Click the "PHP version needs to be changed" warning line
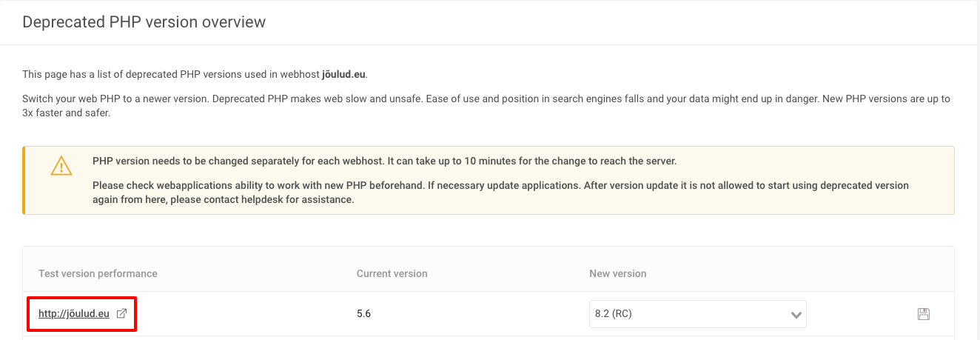Viewport: 980px width, 340px height. point(384,161)
